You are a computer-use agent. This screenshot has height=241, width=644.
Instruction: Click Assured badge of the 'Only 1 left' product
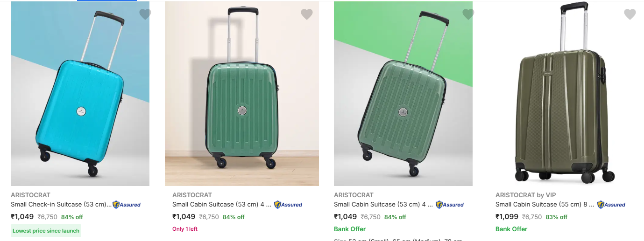click(288, 205)
